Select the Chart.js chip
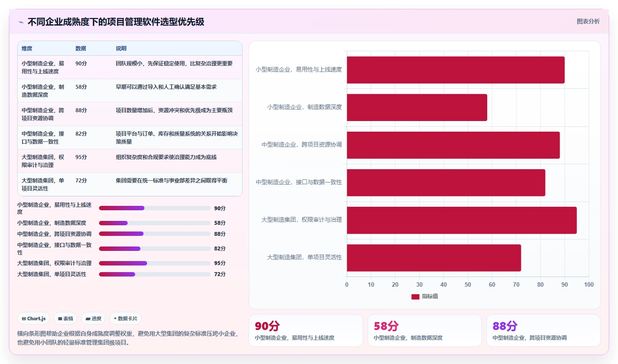618x364 pixels. pyautogui.click(x=34, y=318)
